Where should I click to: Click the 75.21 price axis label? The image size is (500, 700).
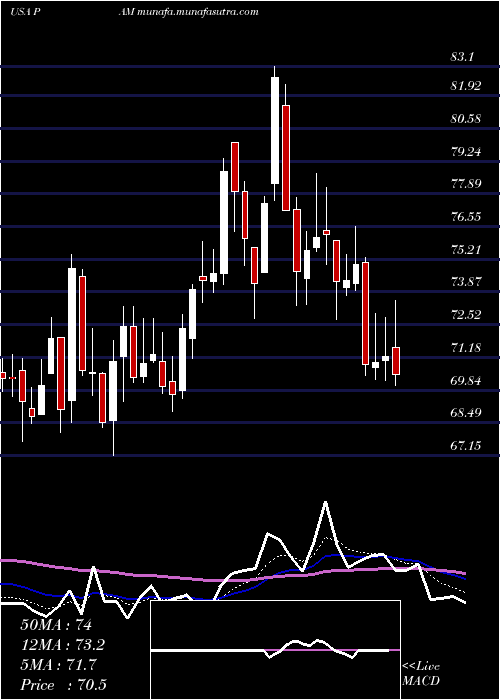(466, 249)
